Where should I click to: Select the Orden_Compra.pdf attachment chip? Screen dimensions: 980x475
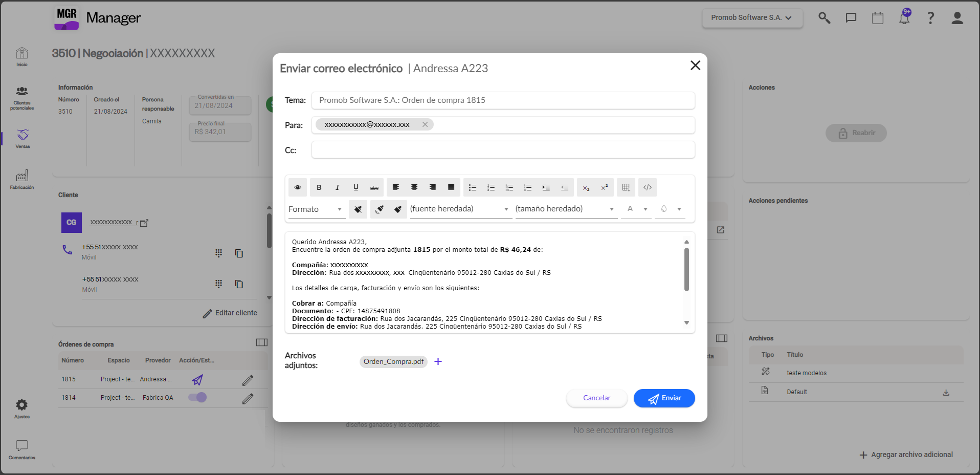(x=393, y=362)
